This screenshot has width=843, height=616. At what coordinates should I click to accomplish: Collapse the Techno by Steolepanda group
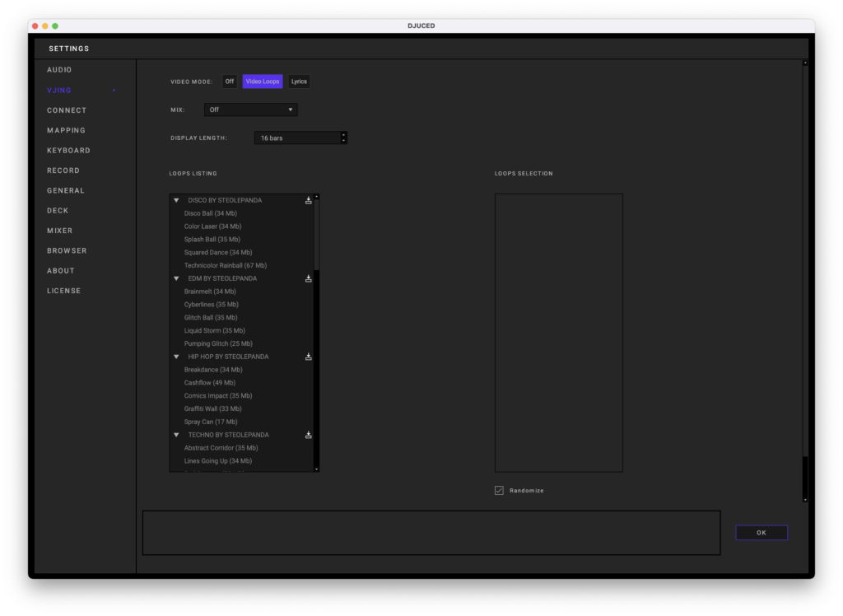click(x=176, y=435)
